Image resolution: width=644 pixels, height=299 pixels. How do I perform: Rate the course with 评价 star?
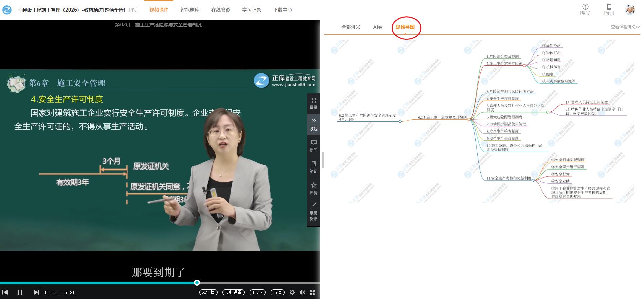point(313,188)
